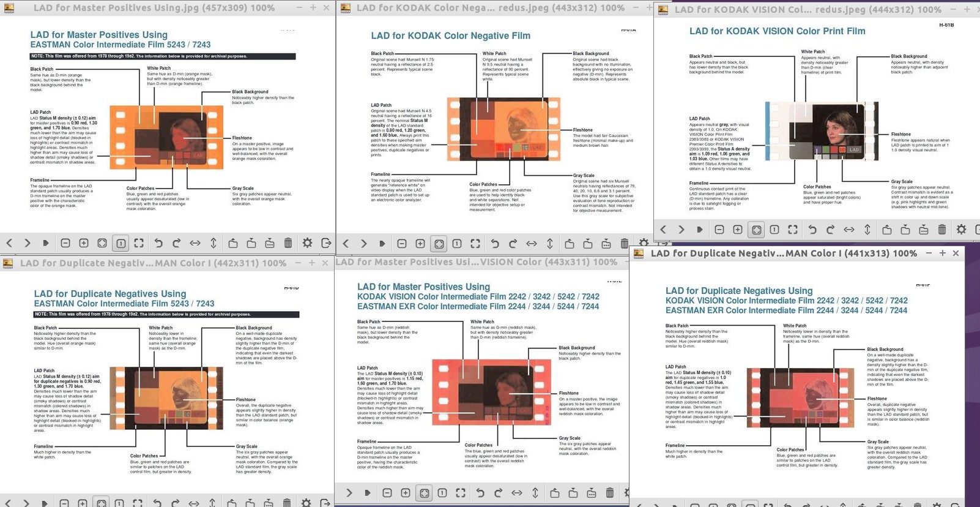Toggle original size in Master Positives Using.jpg window
980x507 pixels.
point(121,243)
